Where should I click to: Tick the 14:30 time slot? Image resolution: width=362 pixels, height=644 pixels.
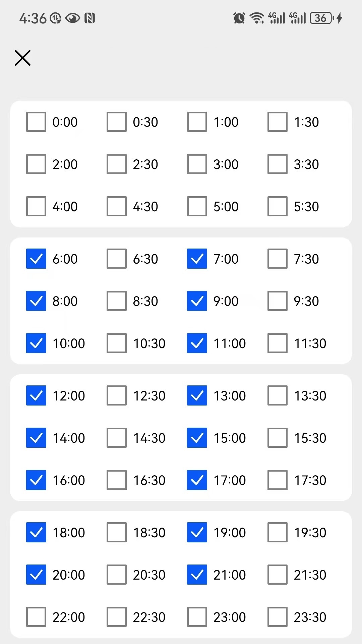[x=117, y=438]
